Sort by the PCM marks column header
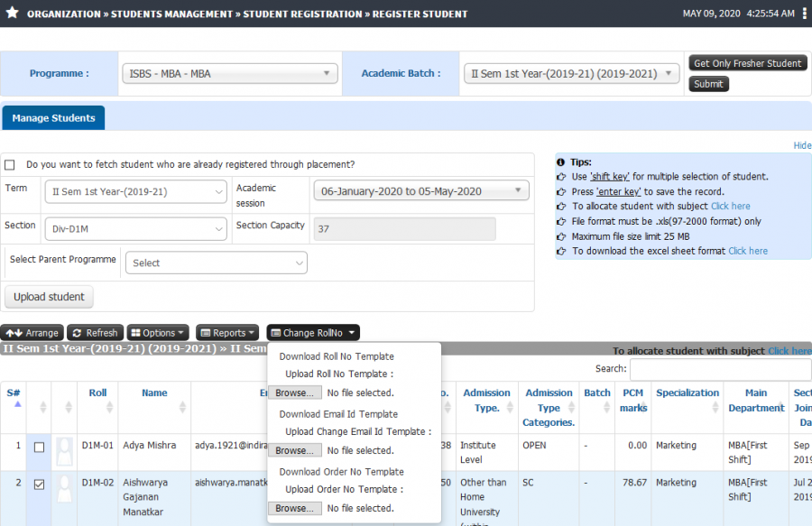The height and width of the screenshot is (526, 812). click(633, 401)
